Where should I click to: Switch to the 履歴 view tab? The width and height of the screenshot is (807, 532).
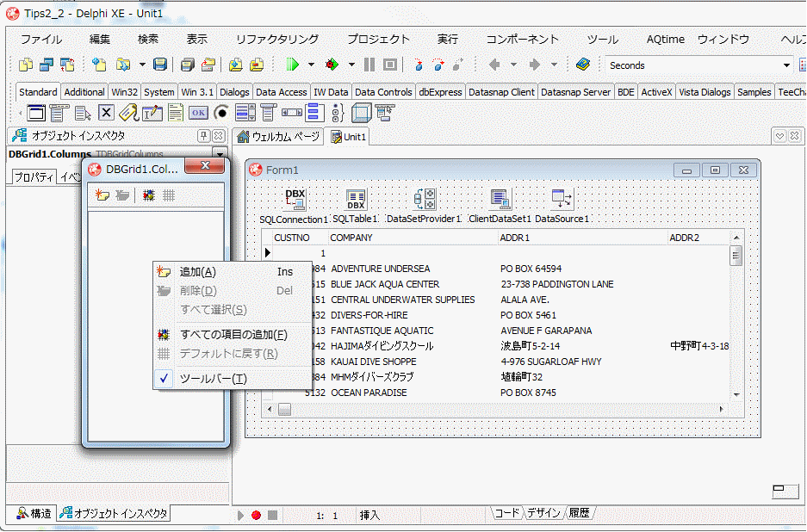pyautogui.click(x=580, y=512)
